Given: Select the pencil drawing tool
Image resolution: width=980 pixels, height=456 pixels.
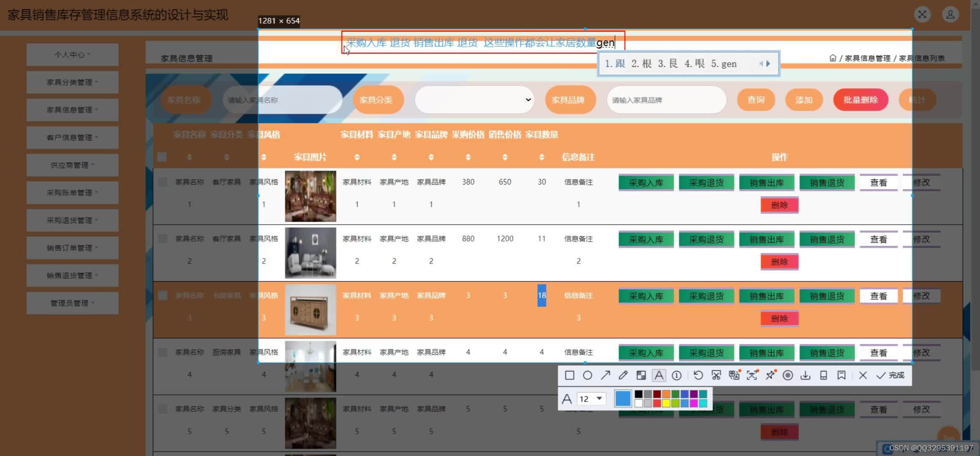Looking at the screenshot, I should pyautogui.click(x=623, y=375).
